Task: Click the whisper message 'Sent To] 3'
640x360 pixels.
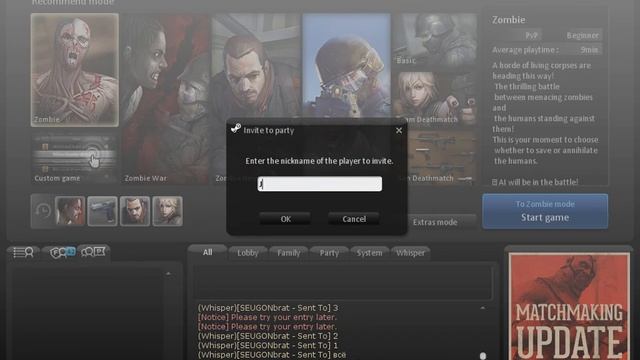Action: [x=268, y=308]
